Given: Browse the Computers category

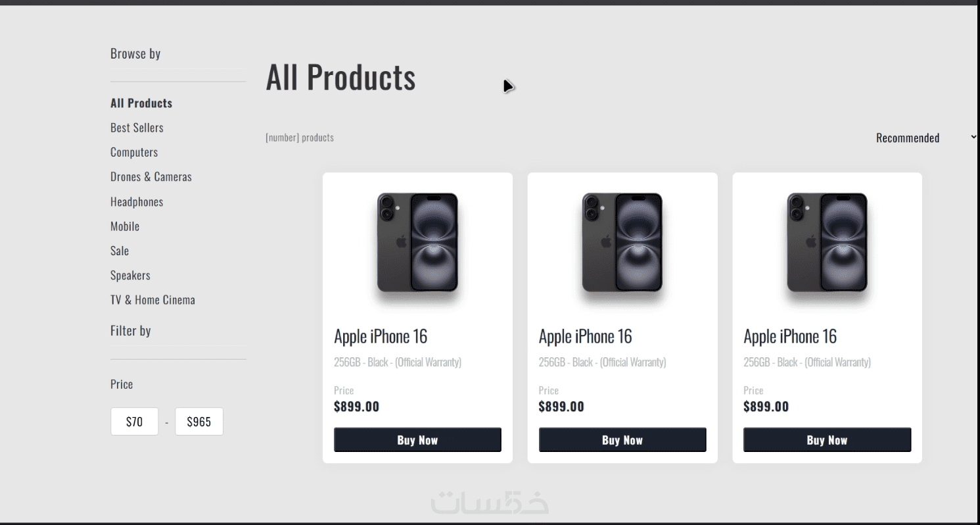Looking at the screenshot, I should [x=134, y=153].
